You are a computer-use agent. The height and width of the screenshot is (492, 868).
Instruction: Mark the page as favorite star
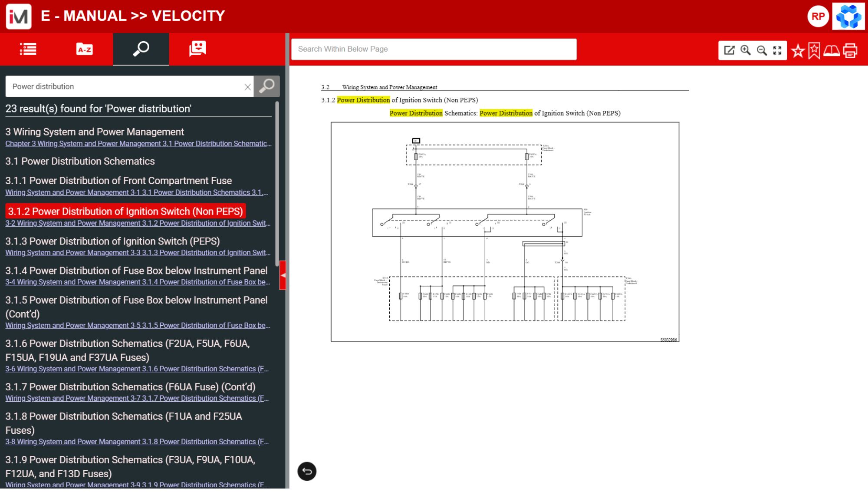tap(798, 51)
